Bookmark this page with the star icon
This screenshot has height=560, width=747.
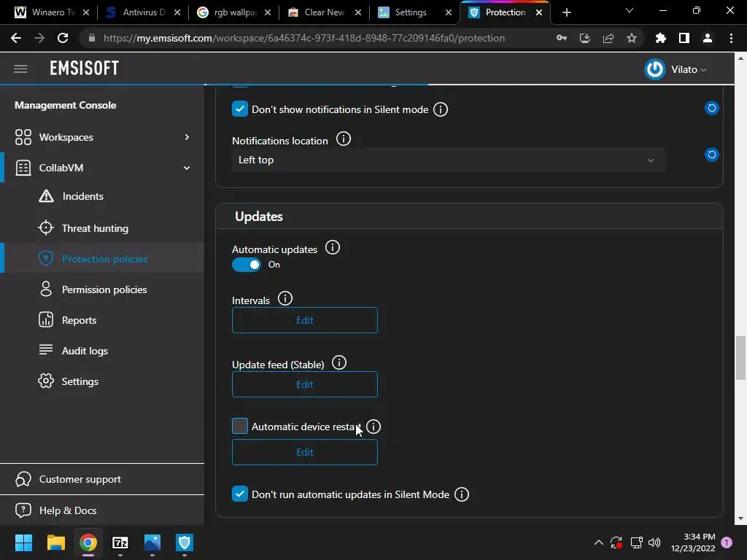point(632,38)
